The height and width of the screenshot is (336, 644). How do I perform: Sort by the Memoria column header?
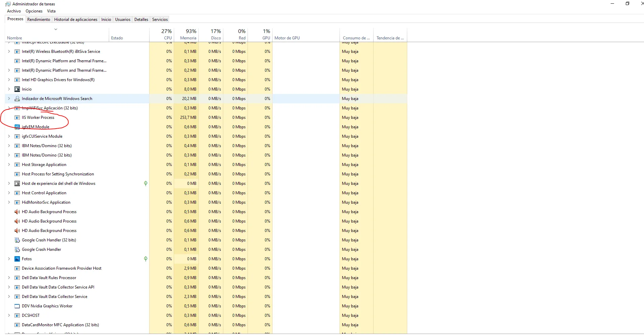point(186,34)
